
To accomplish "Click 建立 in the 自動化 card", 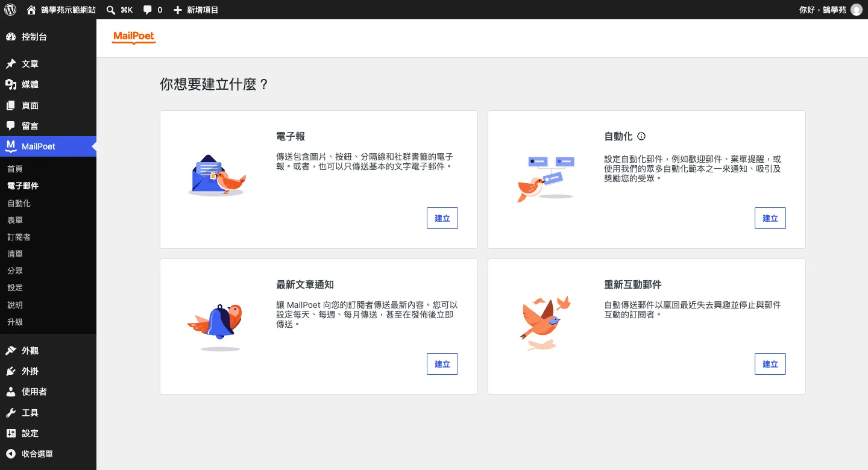I will 770,218.
